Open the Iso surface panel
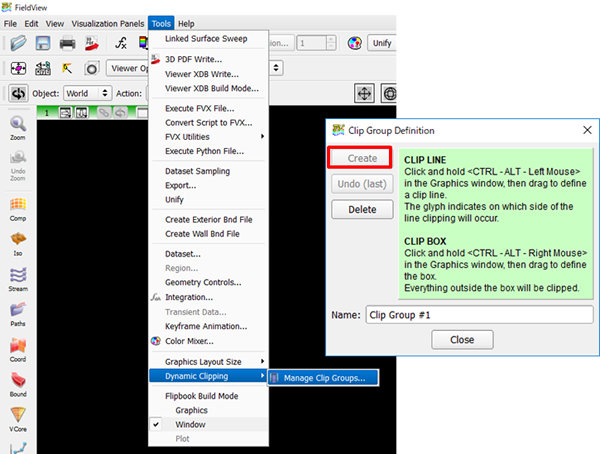The width and height of the screenshot is (600, 454). [18, 243]
